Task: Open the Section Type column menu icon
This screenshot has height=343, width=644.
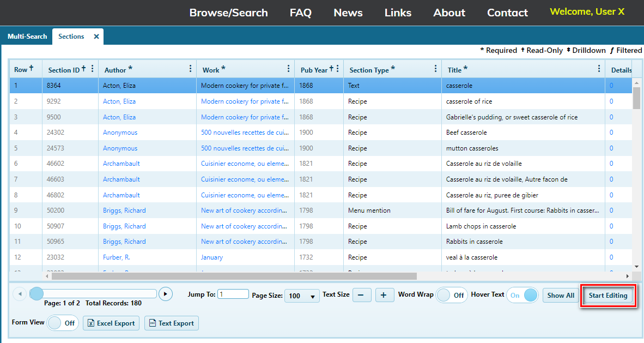Action: pyautogui.click(x=435, y=69)
